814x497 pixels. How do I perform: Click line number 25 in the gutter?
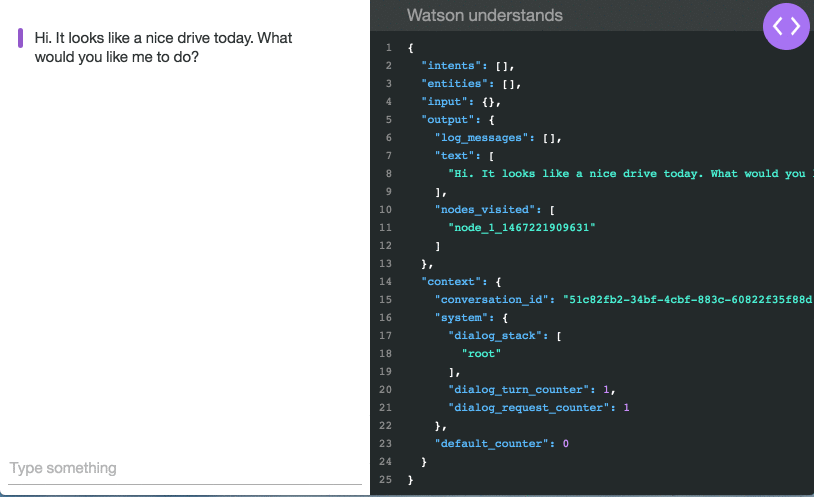click(x=385, y=479)
